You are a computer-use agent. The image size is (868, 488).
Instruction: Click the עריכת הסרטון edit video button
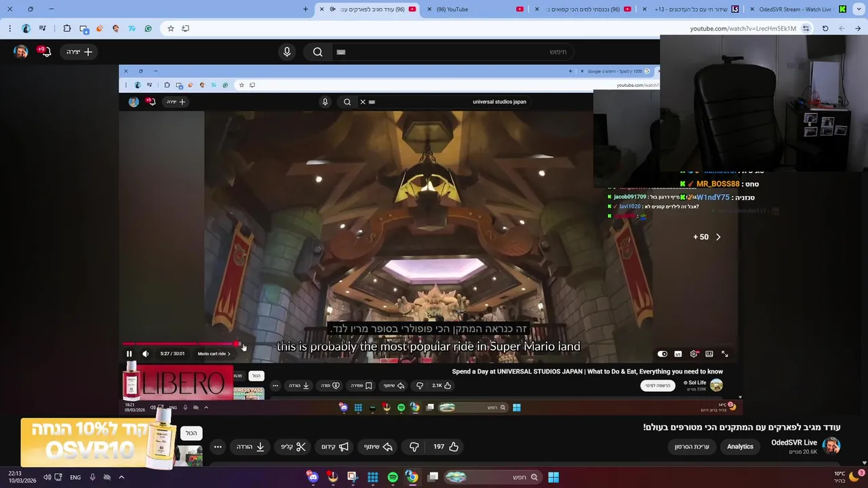[x=692, y=447]
